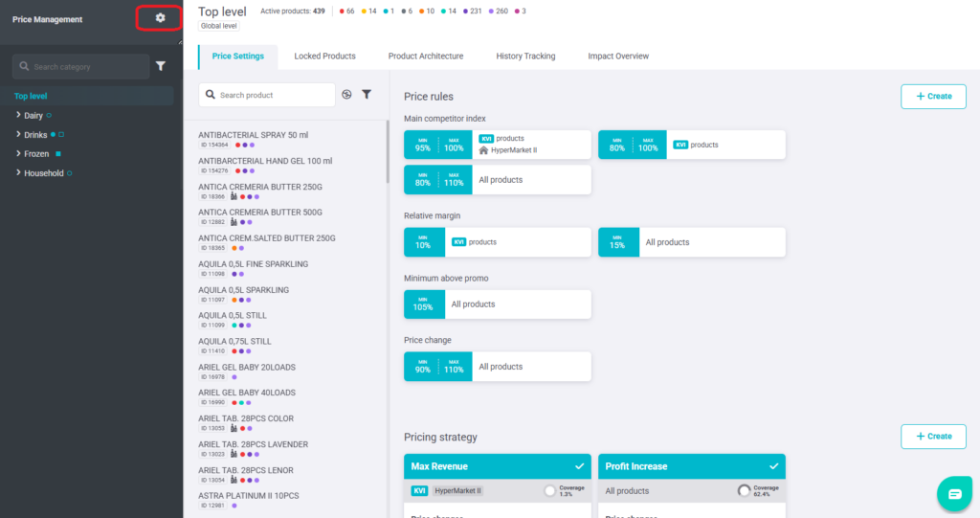
Task: Create a new pricing strategy
Action: coord(933,437)
